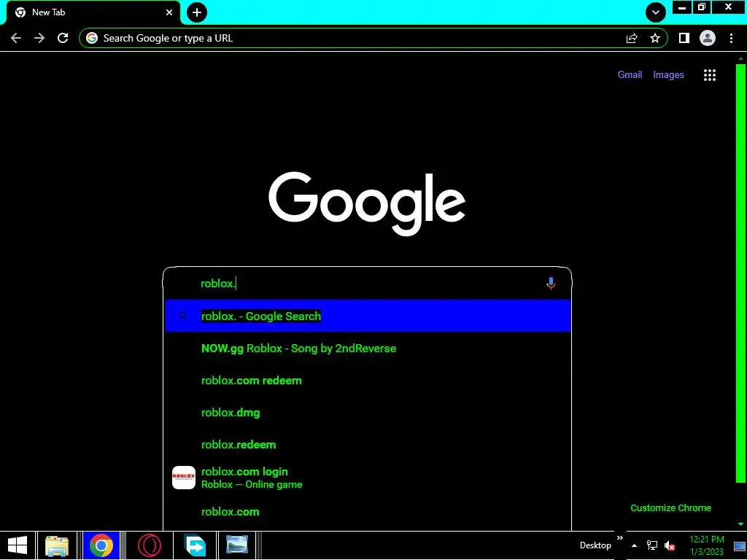Show hidden system tray icons
747x560 pixels.
point(634,545)
